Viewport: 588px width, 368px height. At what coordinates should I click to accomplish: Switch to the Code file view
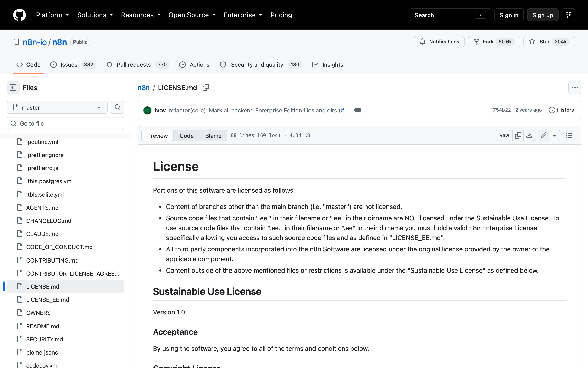click(187, 135)
